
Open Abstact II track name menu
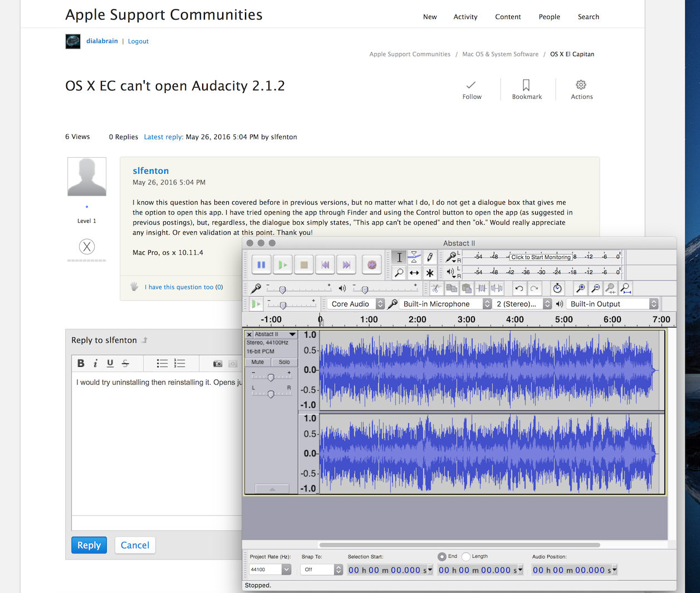275,334
